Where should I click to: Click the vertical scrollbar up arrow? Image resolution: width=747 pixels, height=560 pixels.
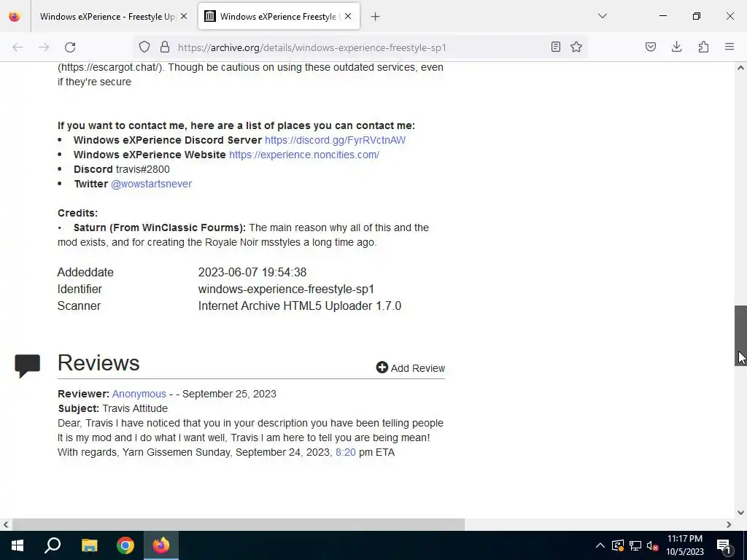point(741,68)
